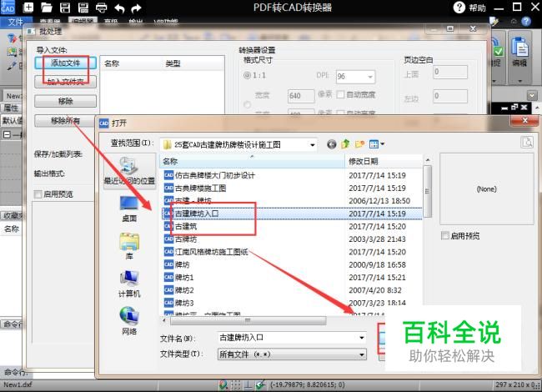The height and width of the screenshot is (392, 542).
Task: Click the 上面 margin input field
Action: click(x=450, y=72)
